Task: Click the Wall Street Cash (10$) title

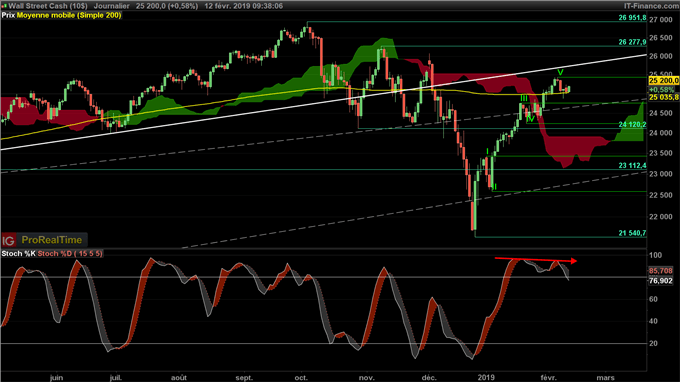Action: click(x=48, y=6)
